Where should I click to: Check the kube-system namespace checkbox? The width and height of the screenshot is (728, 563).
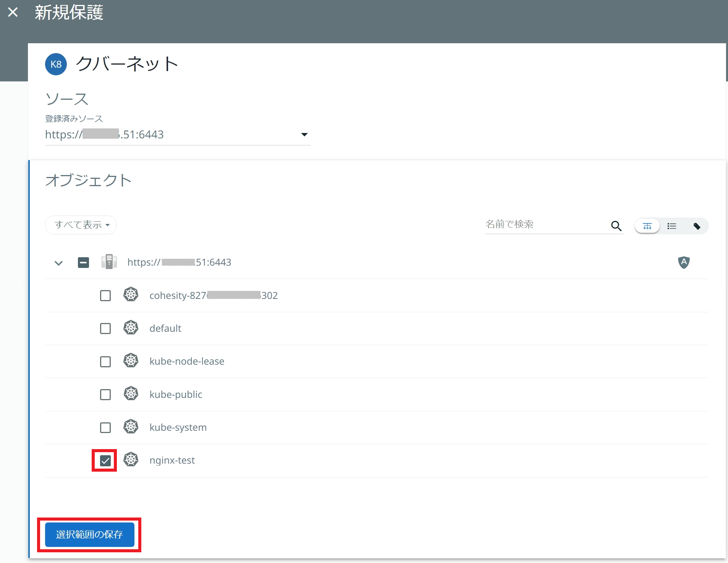(105, 427)
